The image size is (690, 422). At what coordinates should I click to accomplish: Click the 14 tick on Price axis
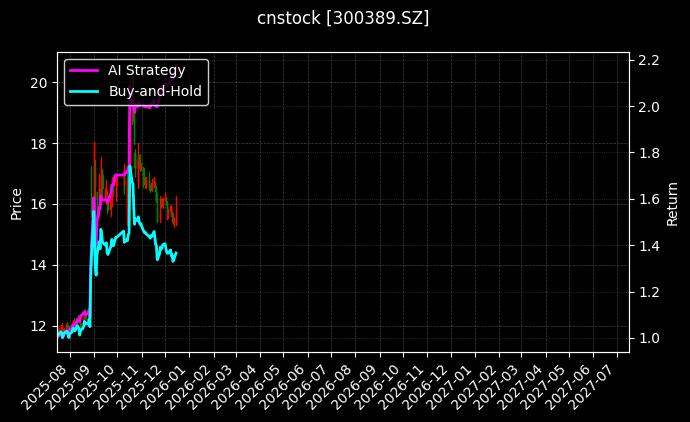[x=38, y=265]
